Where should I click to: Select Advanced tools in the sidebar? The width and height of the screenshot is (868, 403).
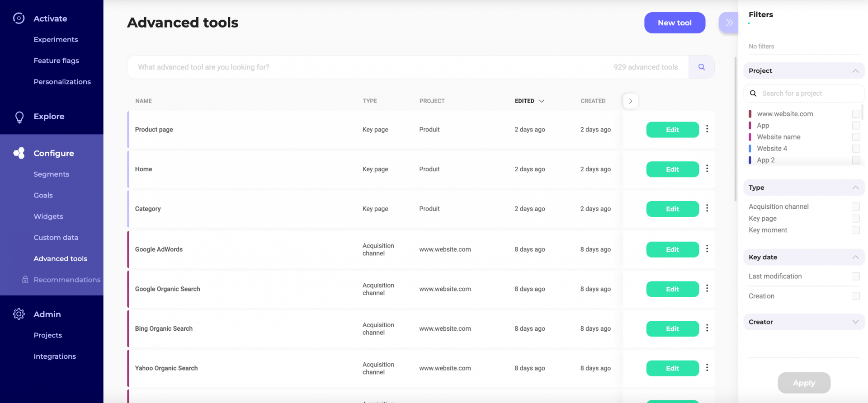tap(60, 258)
